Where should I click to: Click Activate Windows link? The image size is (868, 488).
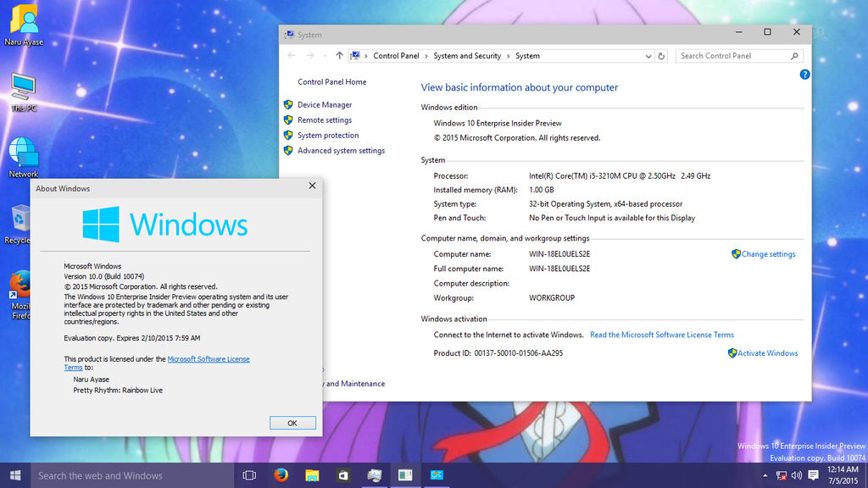click(767, 353)
